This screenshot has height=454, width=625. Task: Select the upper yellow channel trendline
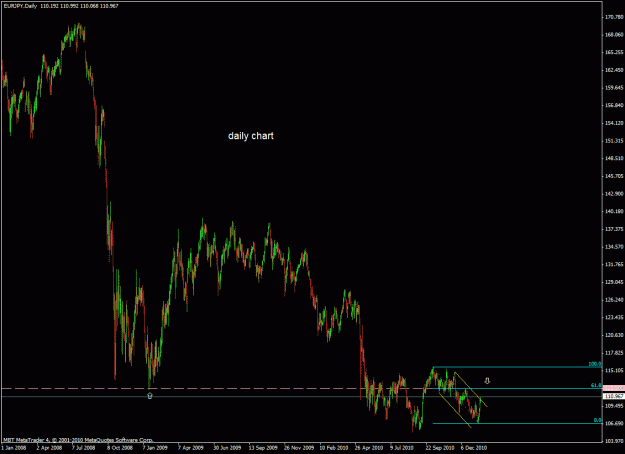470,389
